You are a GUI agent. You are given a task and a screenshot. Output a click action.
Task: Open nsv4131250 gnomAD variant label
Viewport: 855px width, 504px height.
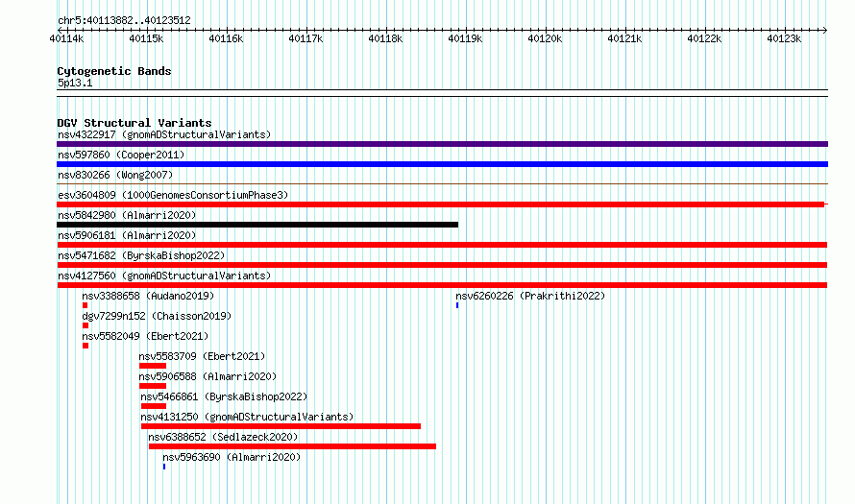(247, 417)
